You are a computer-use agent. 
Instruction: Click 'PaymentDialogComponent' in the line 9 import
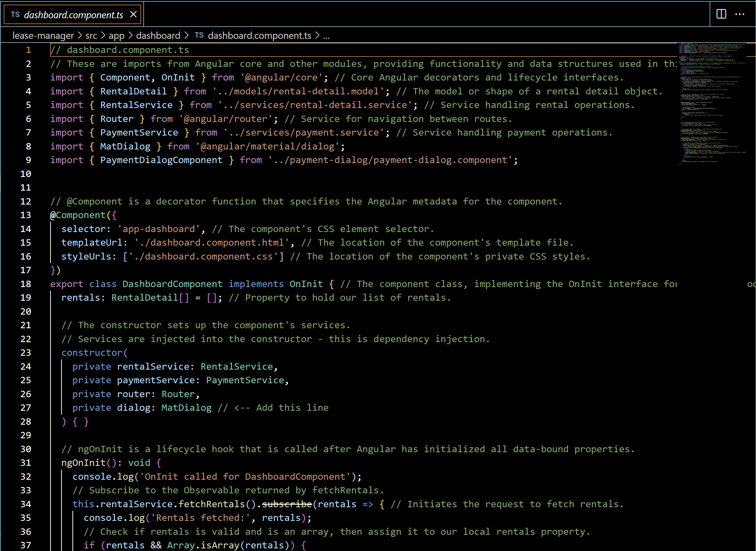coord(161,160)
